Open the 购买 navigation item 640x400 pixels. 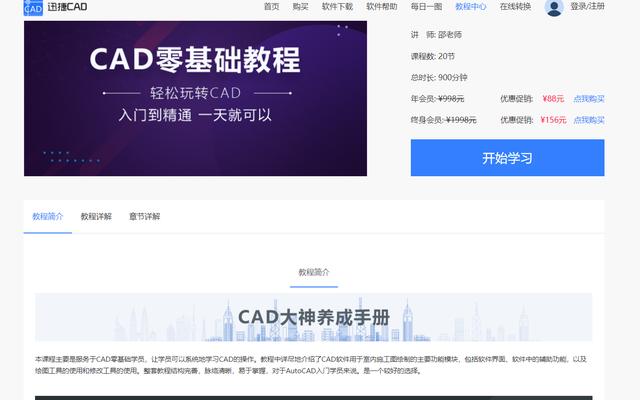tap(300, 7)
